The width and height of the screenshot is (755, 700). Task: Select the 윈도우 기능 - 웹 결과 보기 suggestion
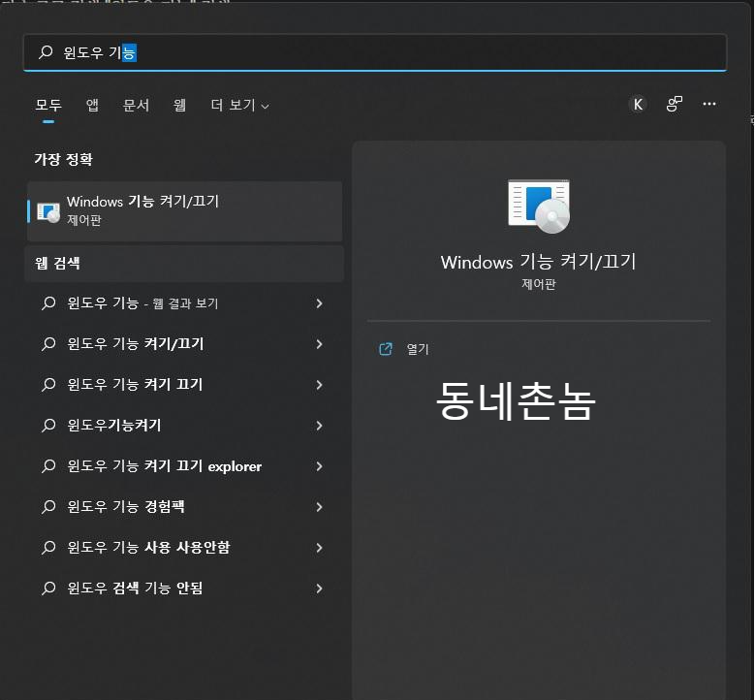[x=185, y=303]
